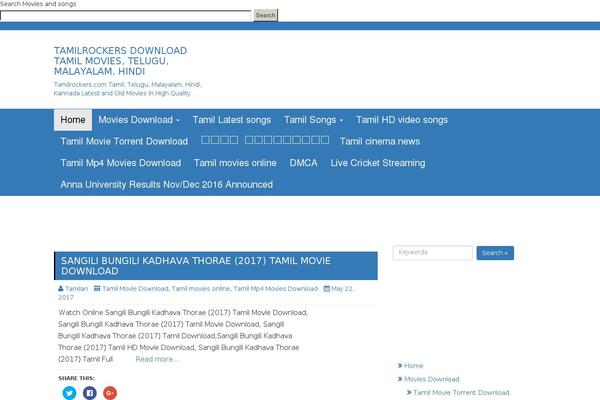Open sidebar Movies Download link

pyautogui.click(x=432, y=379)
